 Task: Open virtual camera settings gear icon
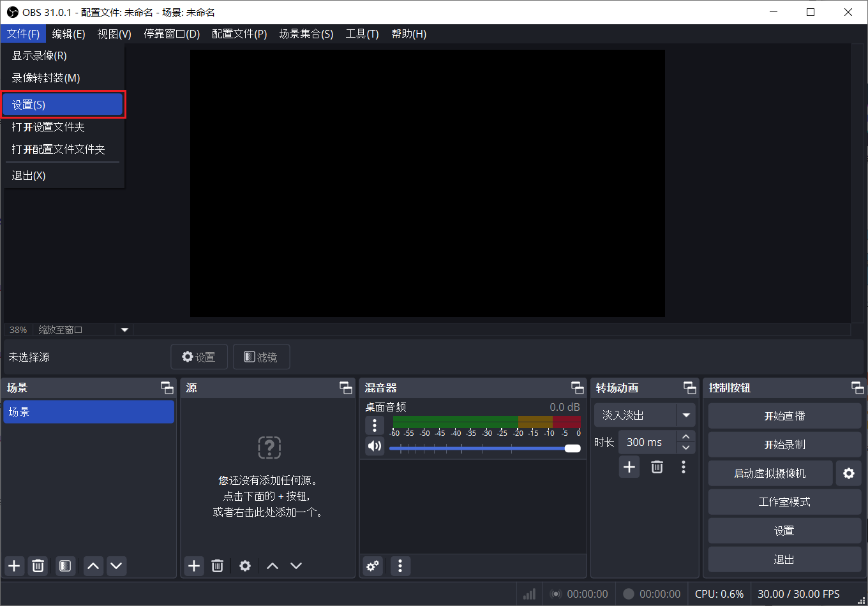click(848, 473)
